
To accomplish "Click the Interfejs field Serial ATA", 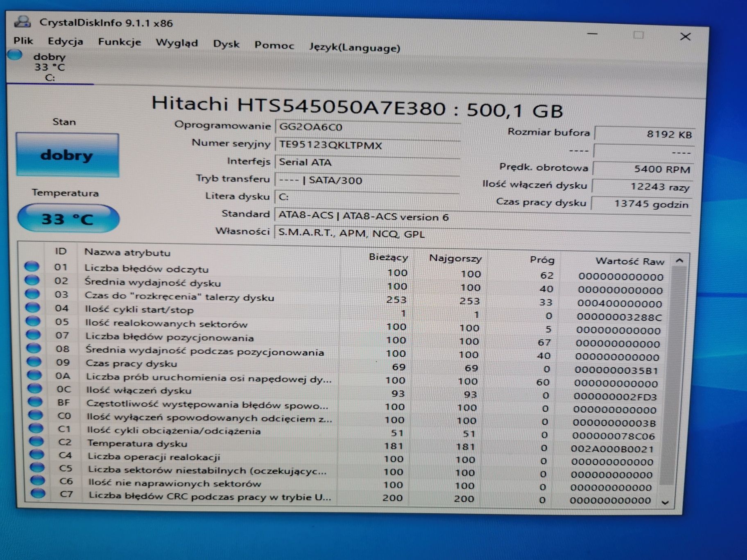I will pyautogui.click(x=367, y=163).
